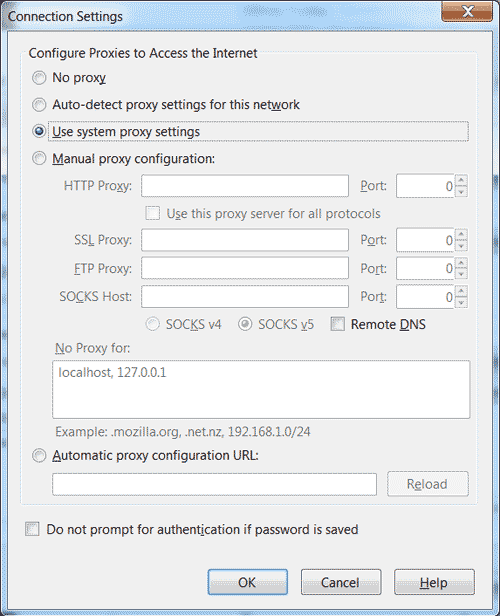Toggle the Remote DNS checkbox
The width and height of the screenshot is (500, 616).
pos(338,324)
